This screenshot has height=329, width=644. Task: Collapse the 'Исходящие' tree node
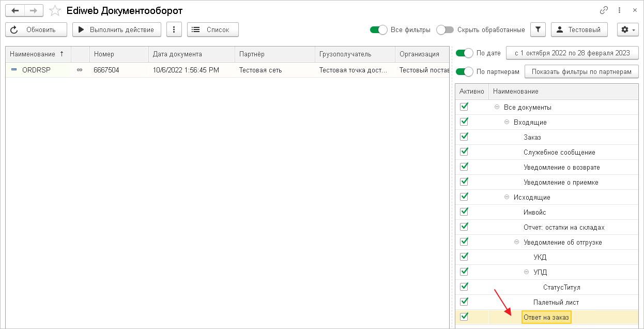[507, 197]
